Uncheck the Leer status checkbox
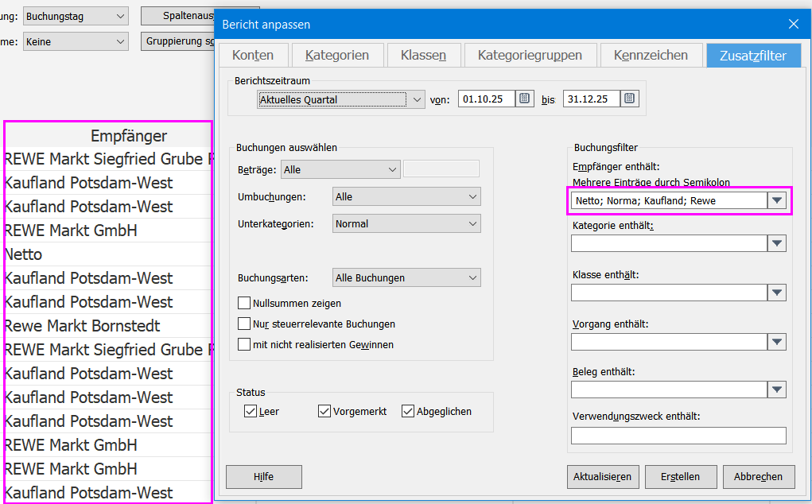This screenshot has height=504, width=812. click(x=251, y=411)
